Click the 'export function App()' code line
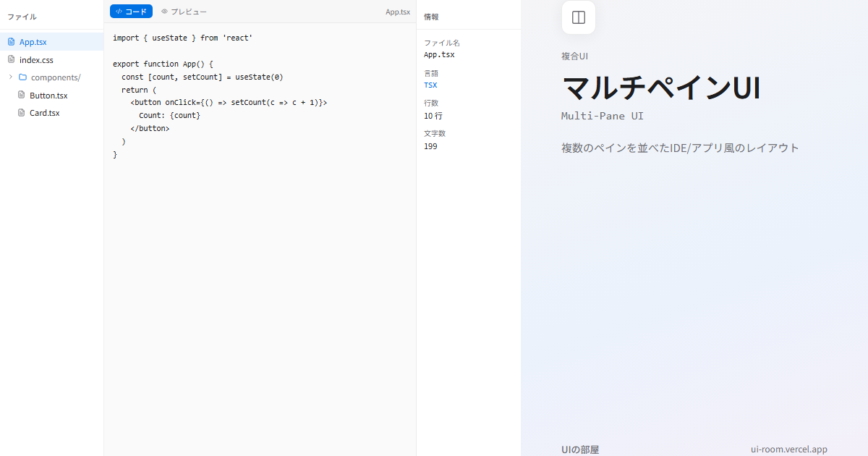Screen dimensions: 868x456 coord(163,64)
